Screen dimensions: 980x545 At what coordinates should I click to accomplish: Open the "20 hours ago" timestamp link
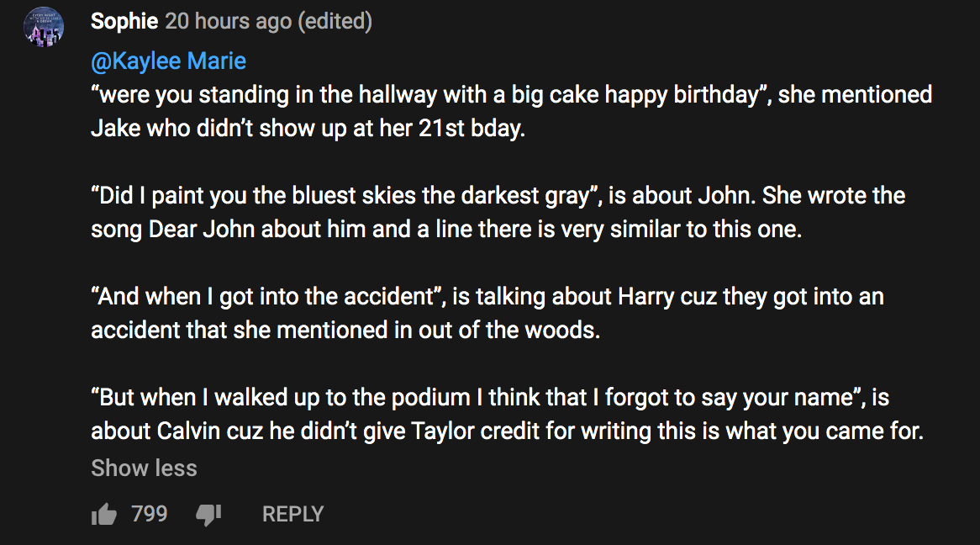[228, 22]
